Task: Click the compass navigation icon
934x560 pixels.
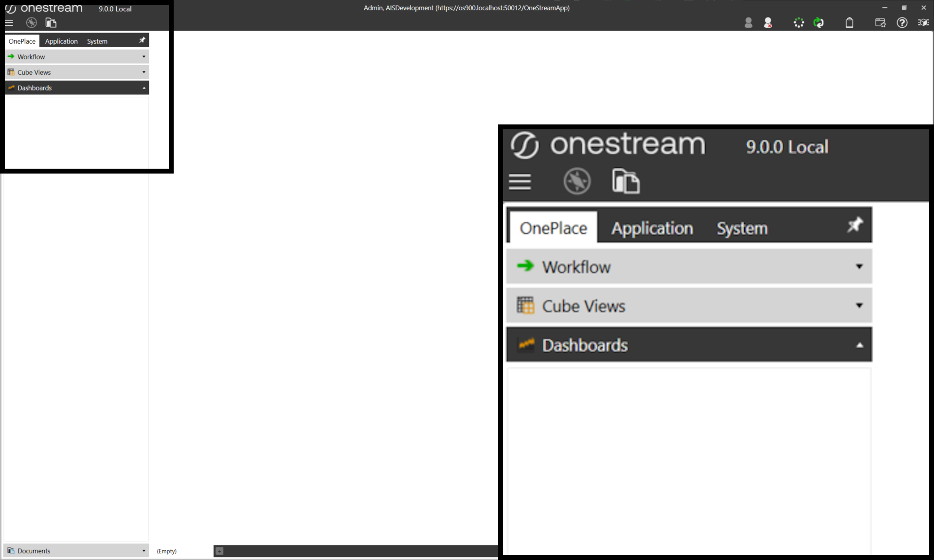Action: coord(31,23)
